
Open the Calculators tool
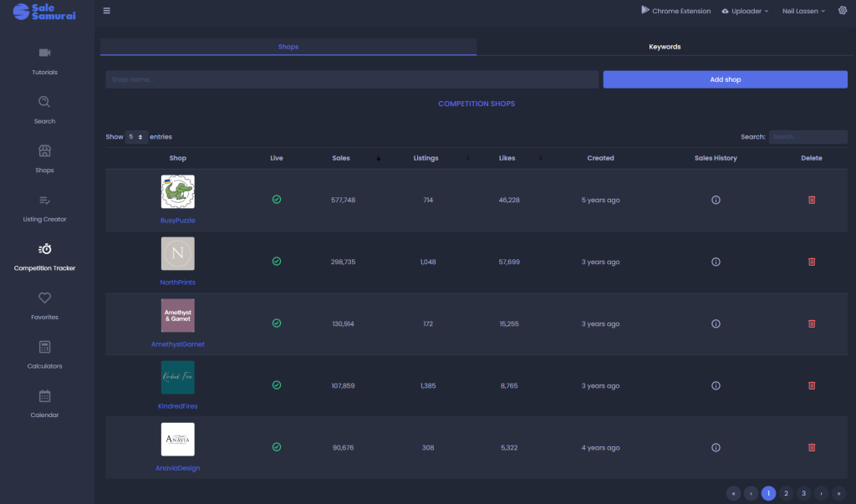(44, 348)
